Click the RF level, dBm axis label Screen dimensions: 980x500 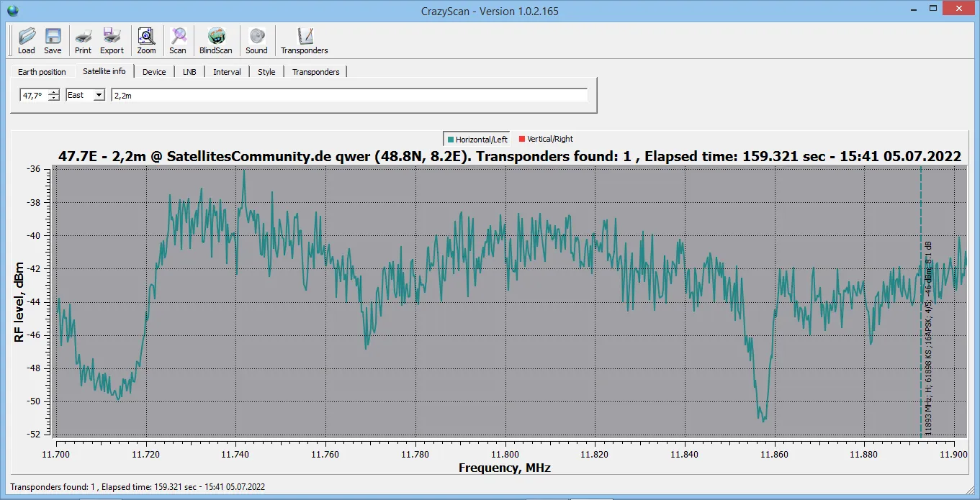click(x=19, y=301)
